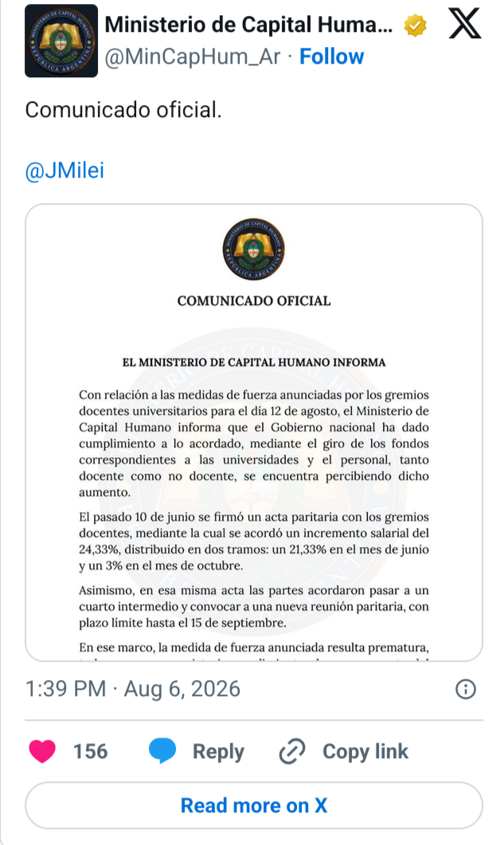504x845 pixels.
Task: Click the blue reply speech bubble icon
Action: coord(162,751)
